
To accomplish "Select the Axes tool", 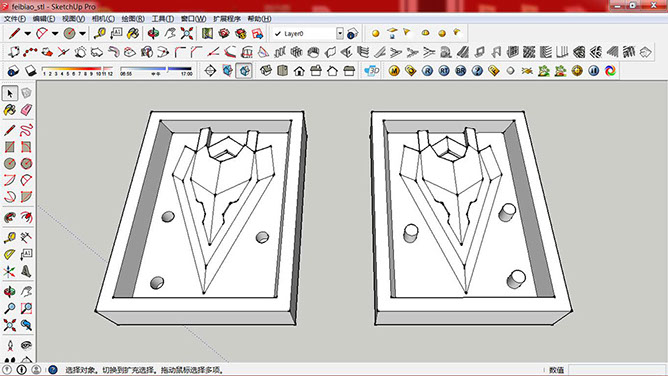I will [10, 271].
